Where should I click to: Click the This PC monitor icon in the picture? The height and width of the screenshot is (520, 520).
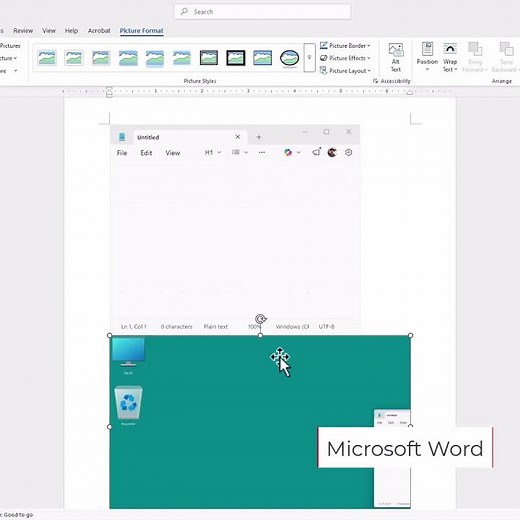point(128,352)
